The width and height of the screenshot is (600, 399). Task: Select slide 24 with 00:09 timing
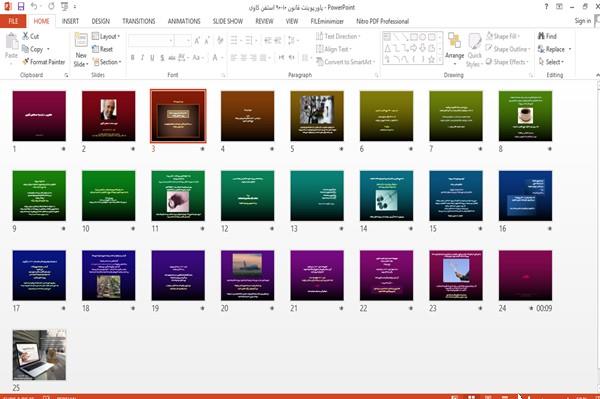coord(525,275)
